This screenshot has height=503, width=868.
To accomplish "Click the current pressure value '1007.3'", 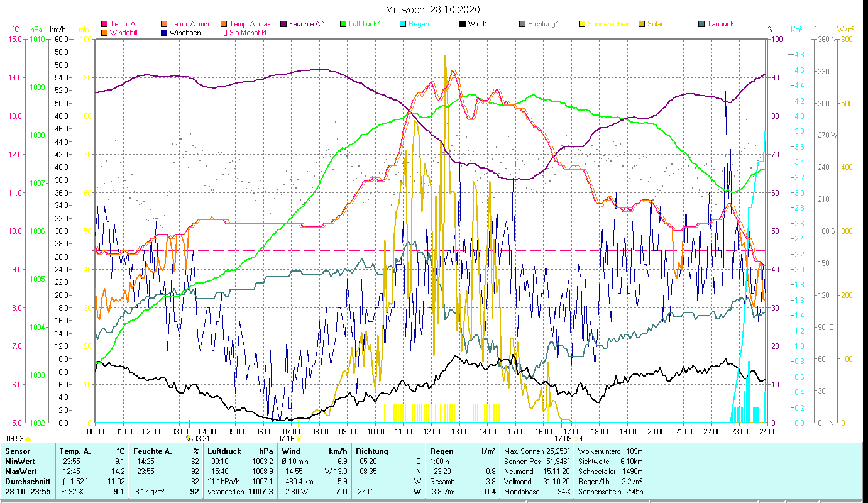I will (262, 492).
